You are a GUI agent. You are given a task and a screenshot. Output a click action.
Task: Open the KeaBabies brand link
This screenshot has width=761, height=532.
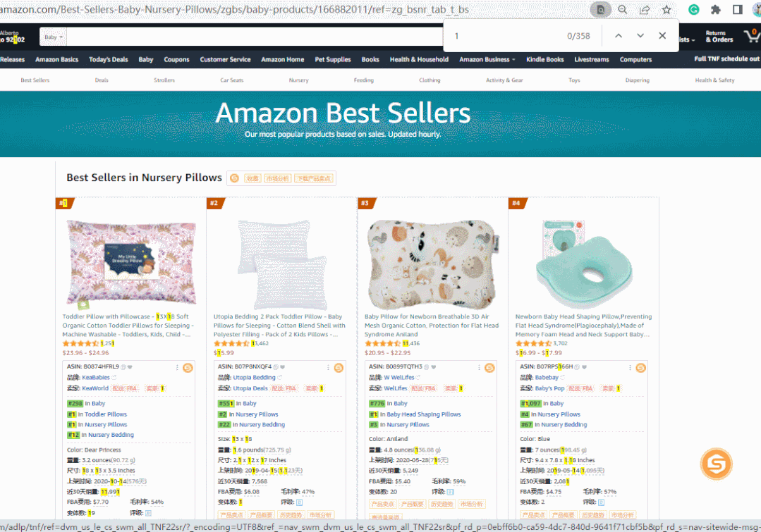96,377
